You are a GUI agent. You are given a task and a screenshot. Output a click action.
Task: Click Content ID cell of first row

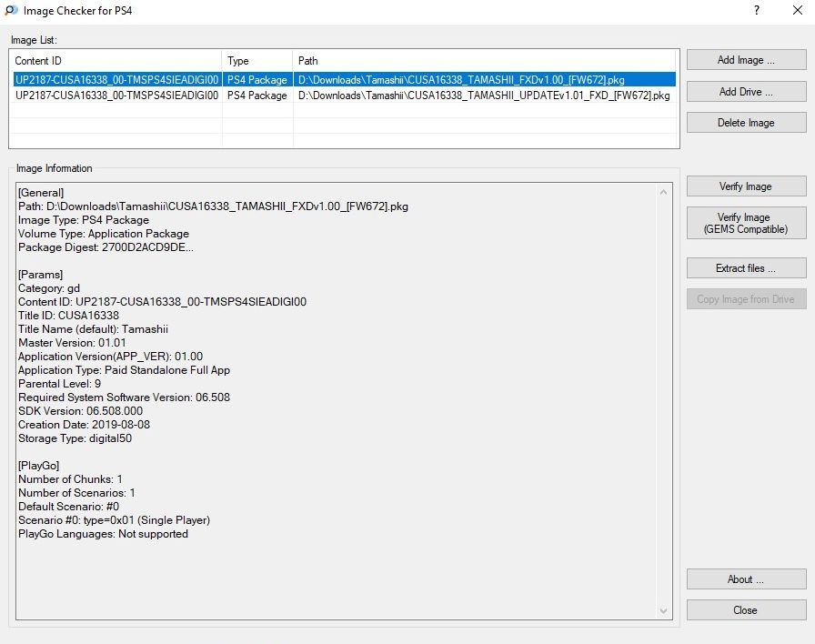117,79
